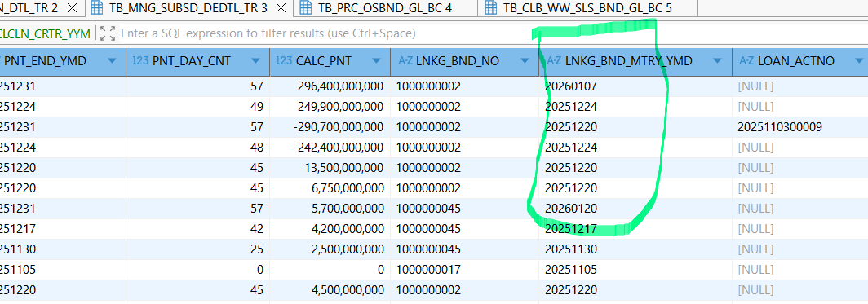Viewport: 868px width, 304px height.
Task: Select the cell 4,500,000,000
Action: pyautogui.click(x=330, y=290)
